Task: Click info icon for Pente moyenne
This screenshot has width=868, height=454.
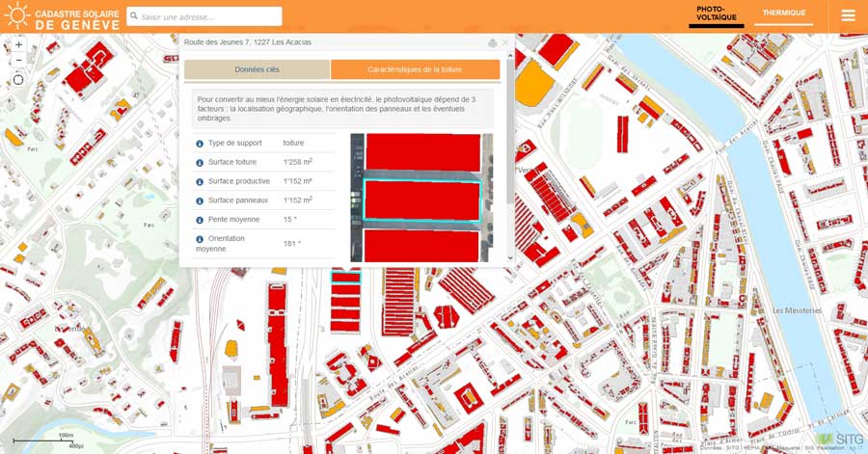Action: pos(200,221)
